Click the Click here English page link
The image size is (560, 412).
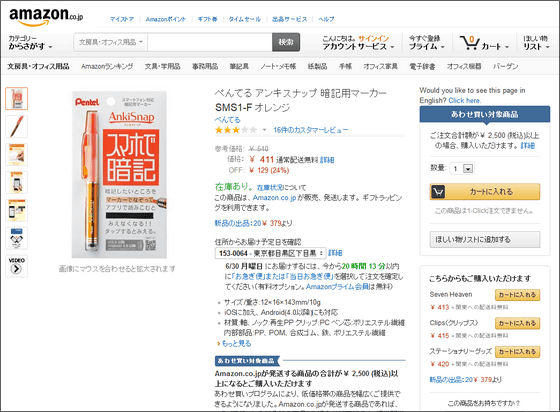pyautogui.click(x=465, y=101)
